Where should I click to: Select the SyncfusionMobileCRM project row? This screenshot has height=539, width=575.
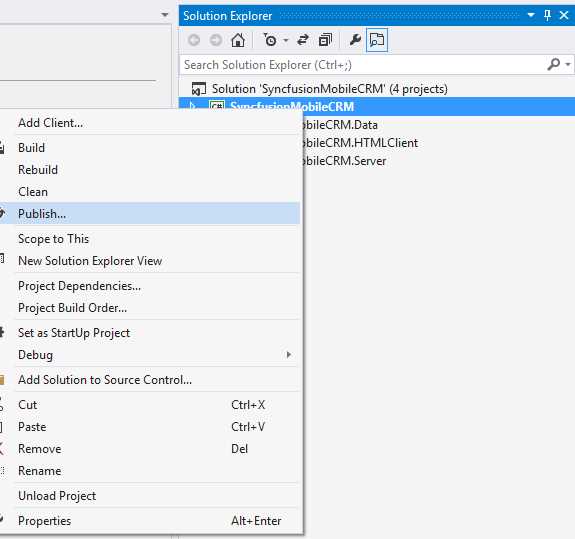(377, 106)
